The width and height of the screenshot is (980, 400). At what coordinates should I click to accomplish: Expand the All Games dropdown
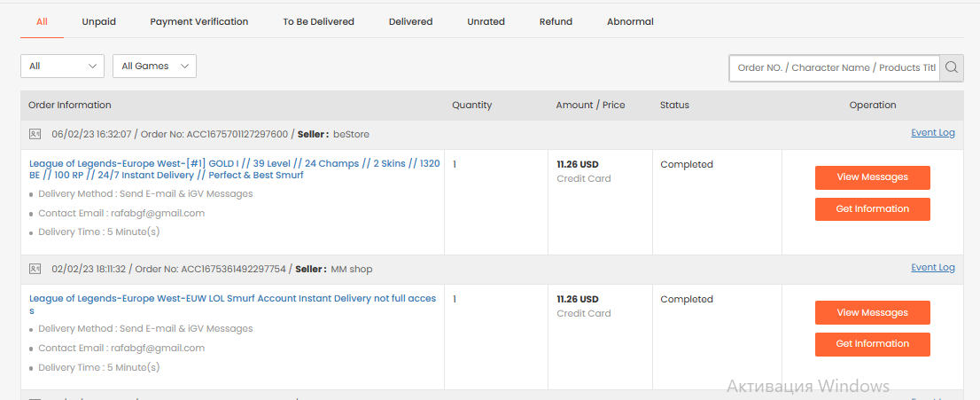tap(155, 66)
